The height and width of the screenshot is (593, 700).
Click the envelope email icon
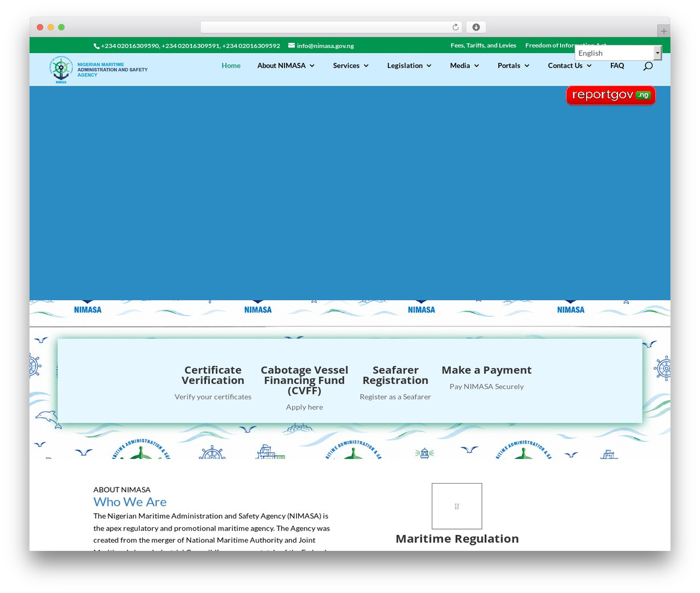(291, 45)
